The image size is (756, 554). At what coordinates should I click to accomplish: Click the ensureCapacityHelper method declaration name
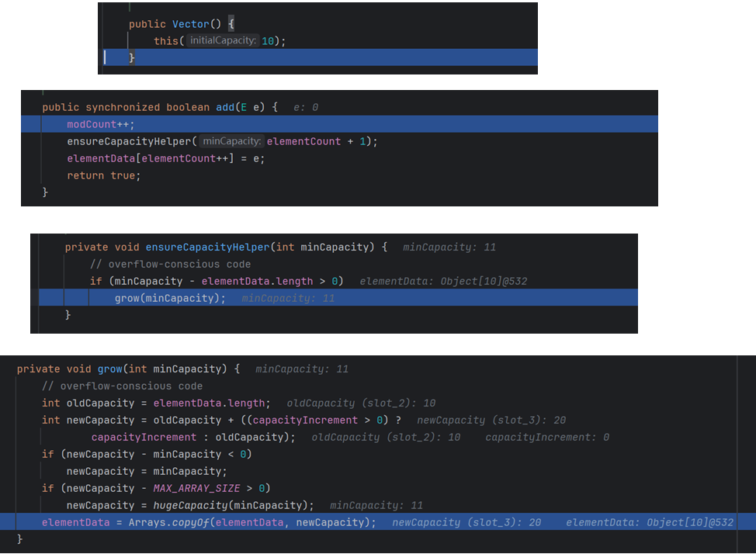[207, 248]
